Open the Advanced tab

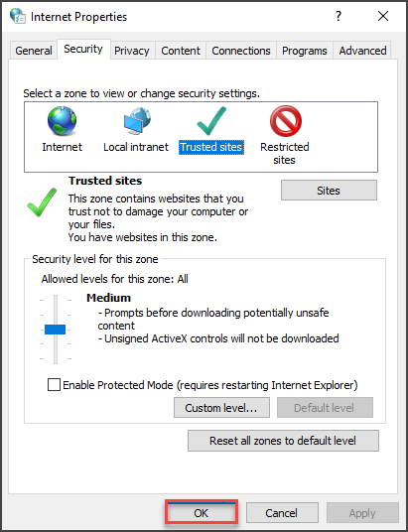pos(362,51)
